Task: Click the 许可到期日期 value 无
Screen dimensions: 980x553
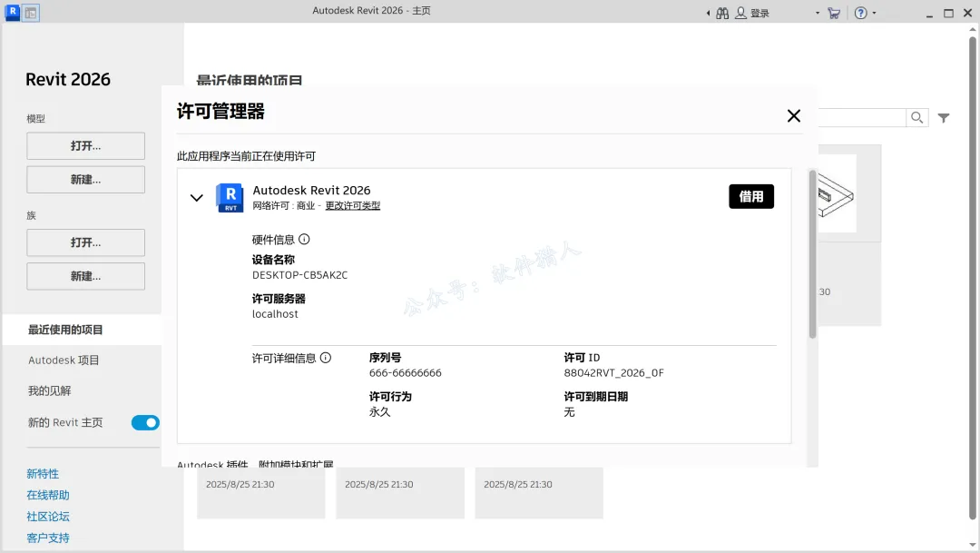Action: pyautogui.click(x=569, y=412)
